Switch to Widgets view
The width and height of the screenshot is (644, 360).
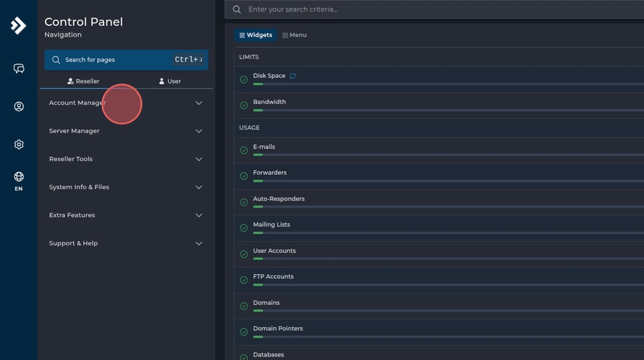click(x=256, y=35)
